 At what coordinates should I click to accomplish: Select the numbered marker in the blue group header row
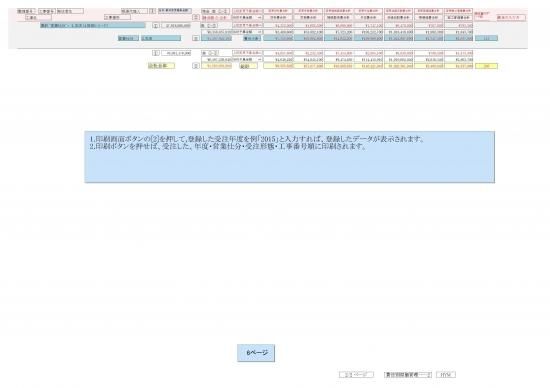pyautogui.click(x=156, y=26)
